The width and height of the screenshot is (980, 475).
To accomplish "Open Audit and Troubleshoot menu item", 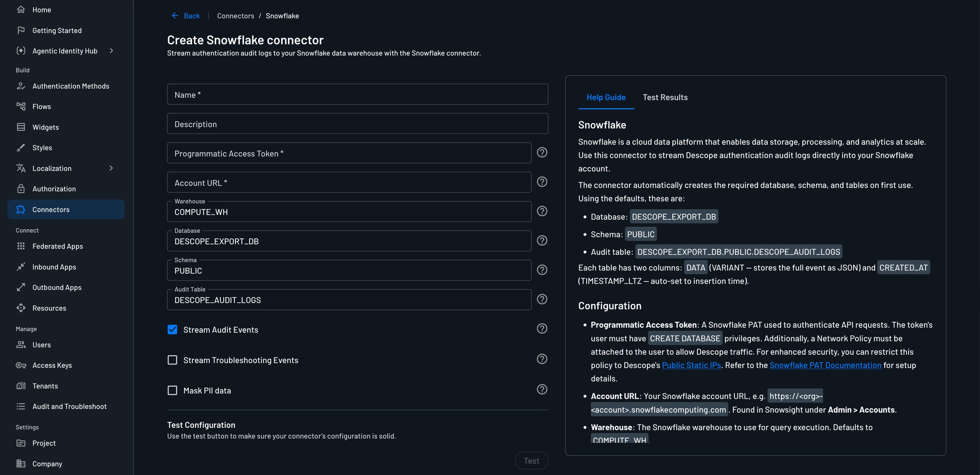I will pyautogui.click(x=66, y=406).
